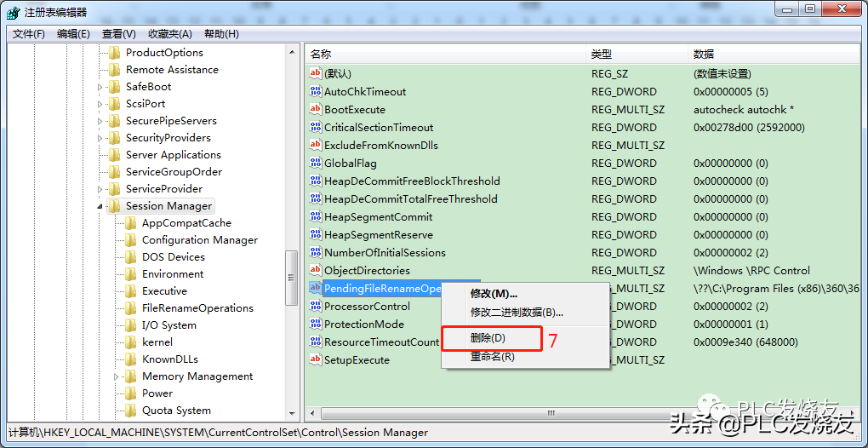The image size is (868, 448).
Task: Click the SetupExecute value icon
Action: 316,360
